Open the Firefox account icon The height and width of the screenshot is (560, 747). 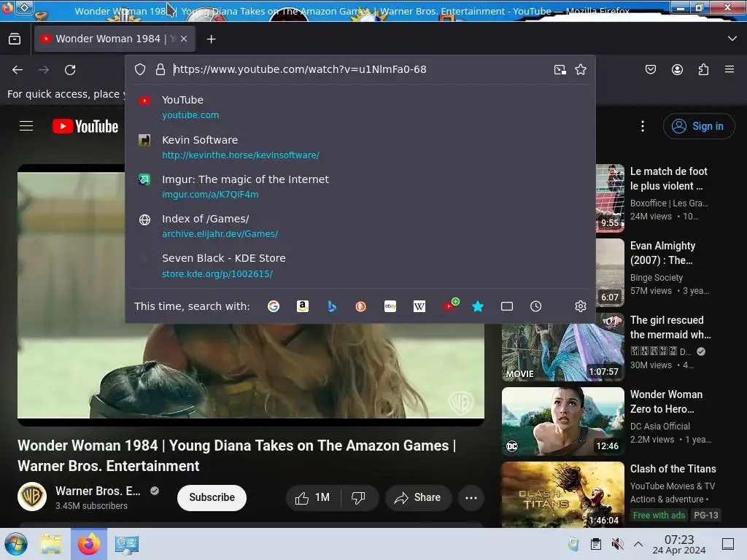(x=677, y=69)
